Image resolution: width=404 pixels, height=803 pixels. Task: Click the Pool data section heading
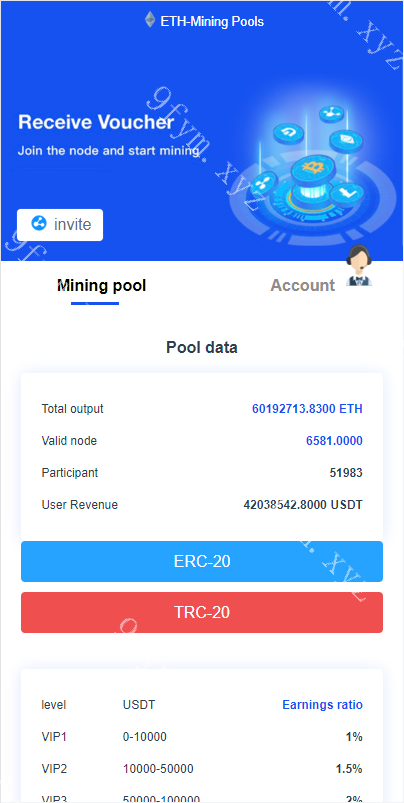click(202, 348)
